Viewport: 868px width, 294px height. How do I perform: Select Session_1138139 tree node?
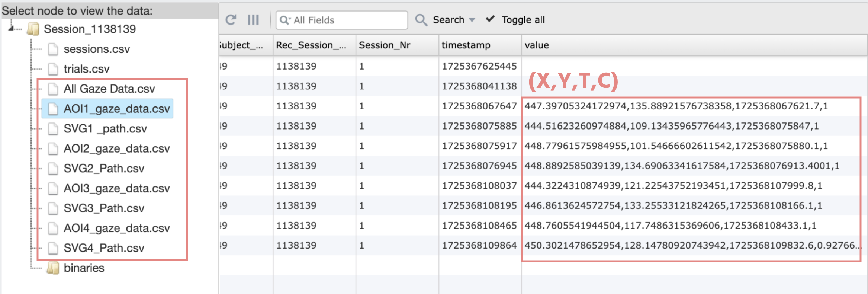pos(90,29)
